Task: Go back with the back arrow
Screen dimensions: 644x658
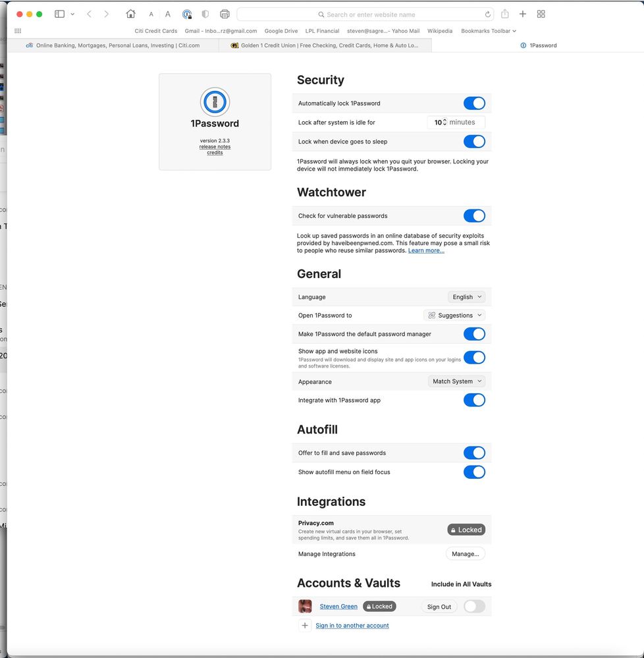Action: click(x=90, y=14)
